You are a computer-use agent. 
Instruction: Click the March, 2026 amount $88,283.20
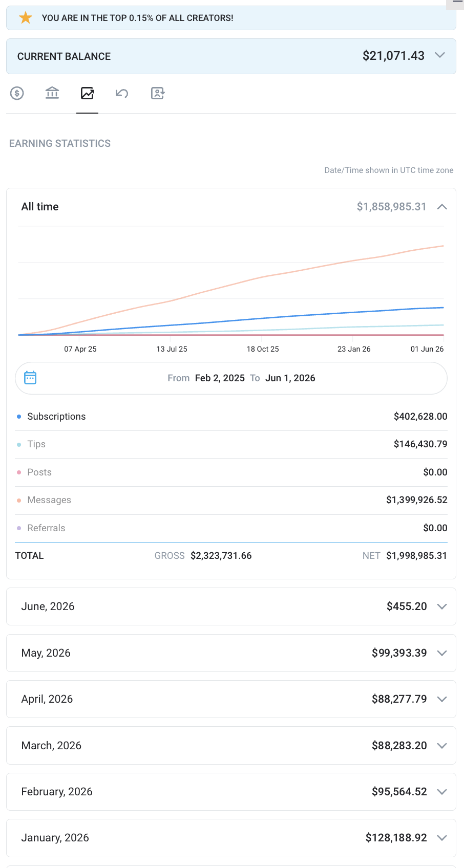coord(399,746)
